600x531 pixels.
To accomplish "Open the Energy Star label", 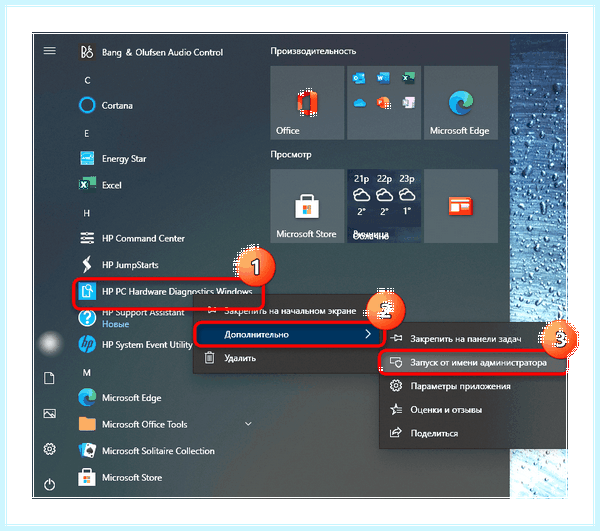I will (124, 159).
